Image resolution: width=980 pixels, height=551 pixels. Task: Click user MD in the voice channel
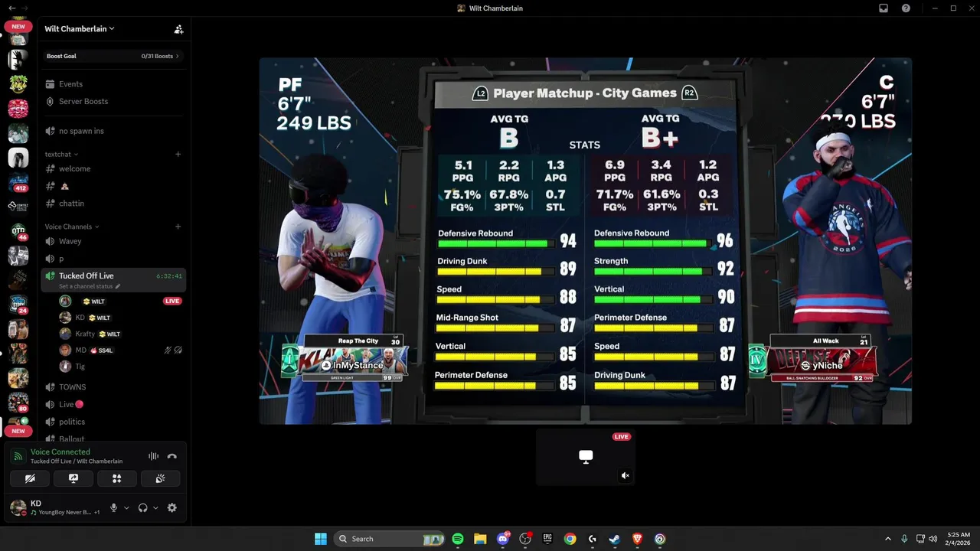(121, 350)
